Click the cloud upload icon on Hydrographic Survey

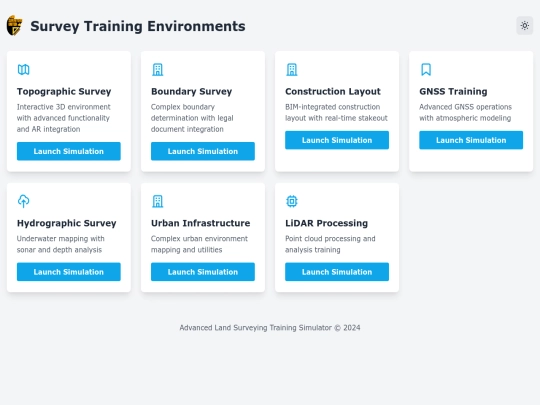23,201
